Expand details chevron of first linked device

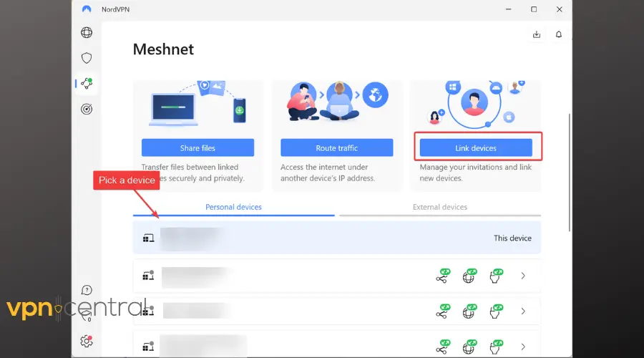[x=523, y=276]
